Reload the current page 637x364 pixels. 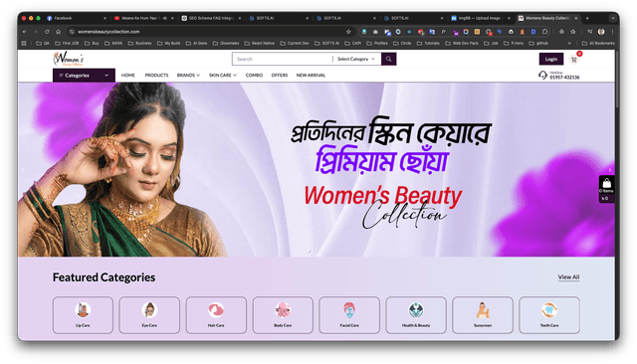47,32
